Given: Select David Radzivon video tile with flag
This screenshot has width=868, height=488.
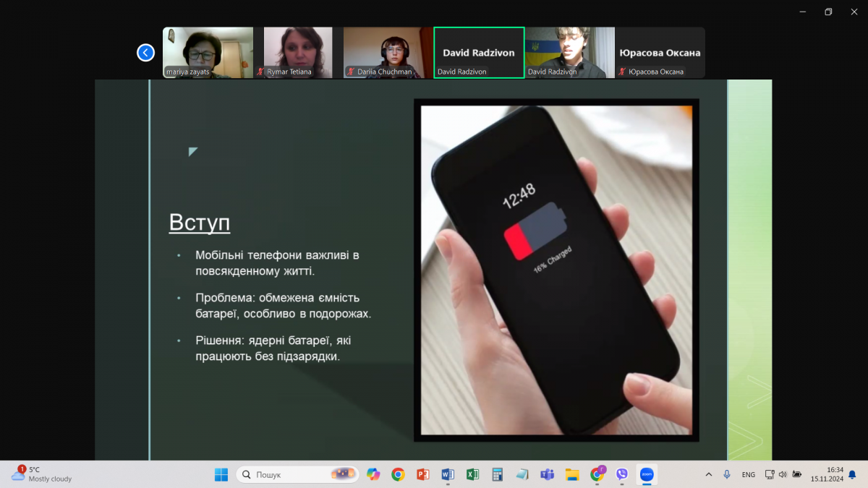Looking at the screenshot, I should (569, 53).
